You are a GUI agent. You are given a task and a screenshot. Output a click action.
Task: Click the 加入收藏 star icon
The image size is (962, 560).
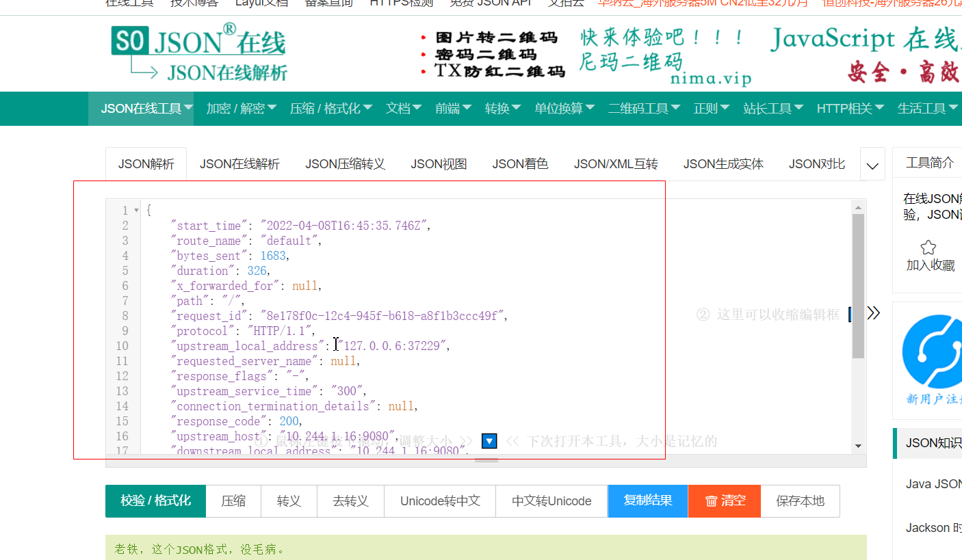click(x=928, y=248)
